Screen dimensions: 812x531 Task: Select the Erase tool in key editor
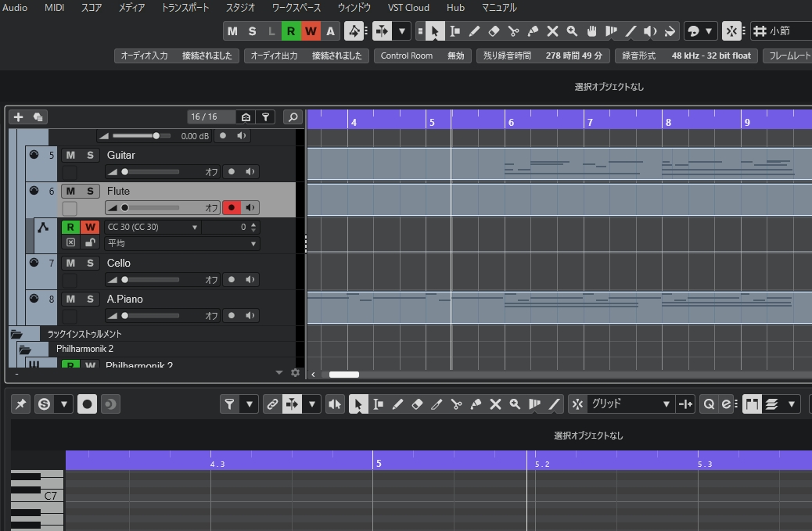point(418,404)
